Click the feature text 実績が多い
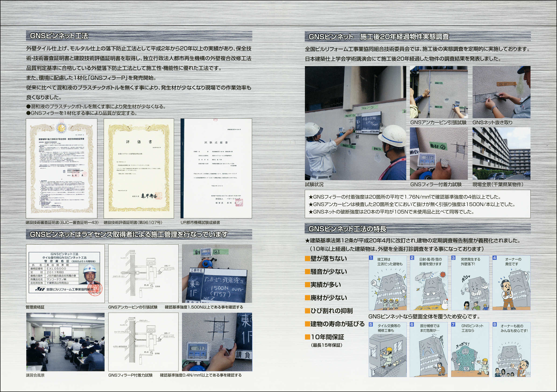Screen dimensions: 557x392 (x=326, y=285)
